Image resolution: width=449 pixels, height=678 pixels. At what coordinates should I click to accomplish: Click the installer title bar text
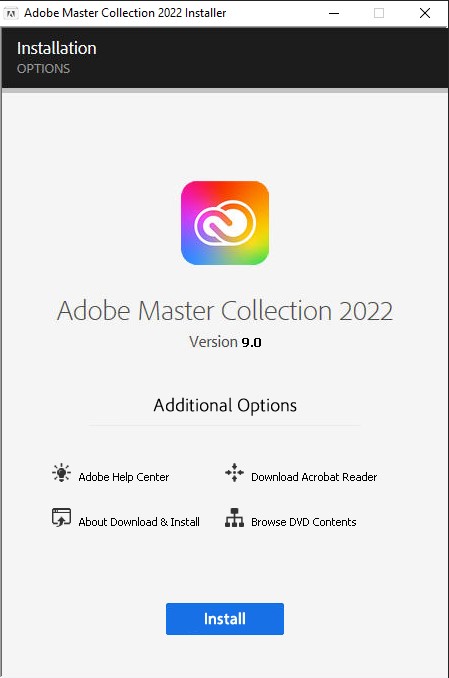pyautogui.click(x=125, y=13)
